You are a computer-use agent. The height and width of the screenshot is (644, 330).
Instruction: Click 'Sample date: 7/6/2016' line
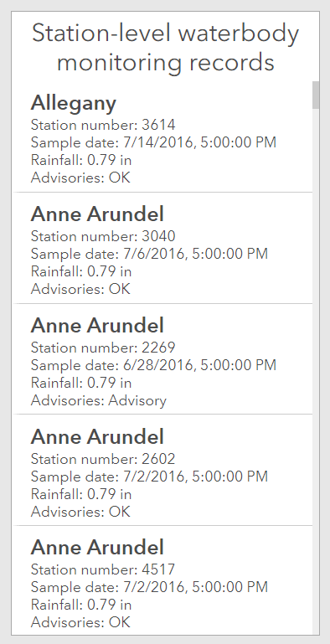150,254
